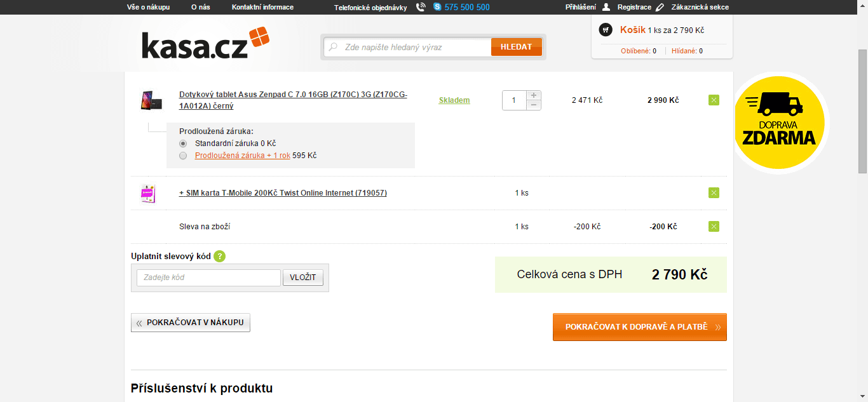This screenshot has height=402, width=868.
Task: Click the 2 790 Kč total price
Action: (x=679, y=274)
